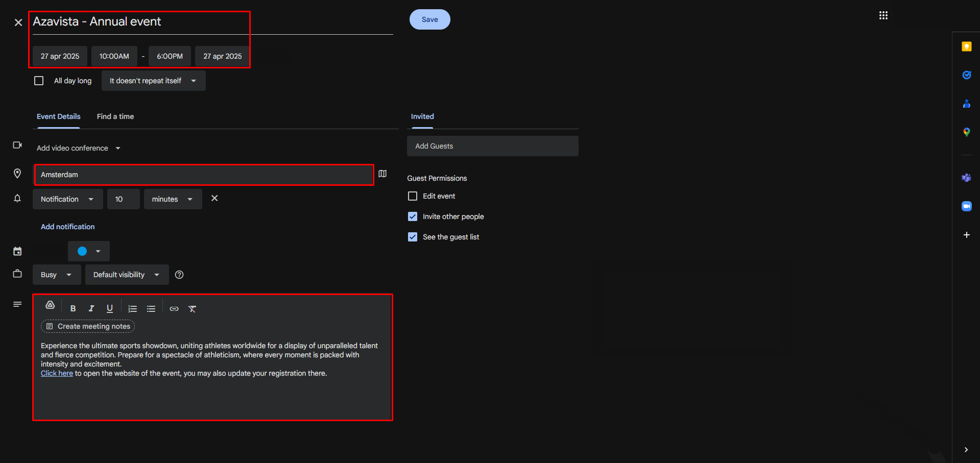Expand Add video conference options
This screenshot has width=980, height=463.
click(x=79, y=148)
